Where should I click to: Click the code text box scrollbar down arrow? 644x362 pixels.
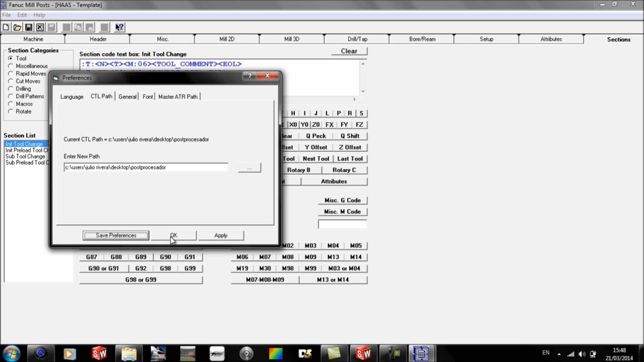coord(363,92)
